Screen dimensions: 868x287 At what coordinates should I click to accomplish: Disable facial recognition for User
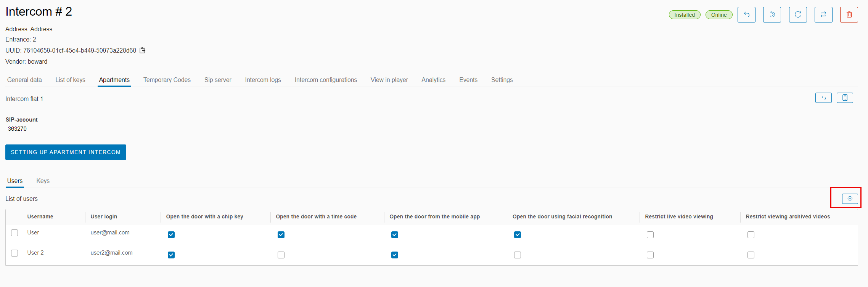(x=517, y=235)
